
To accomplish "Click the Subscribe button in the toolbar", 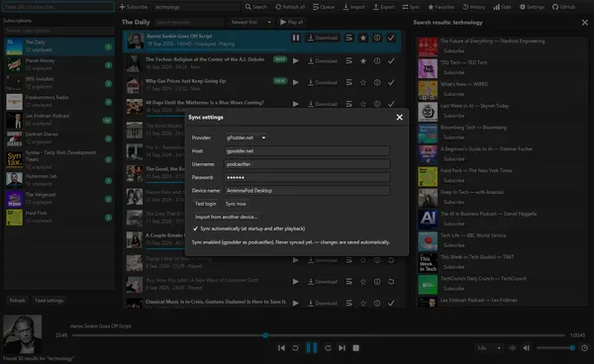I will coord(134,7).
